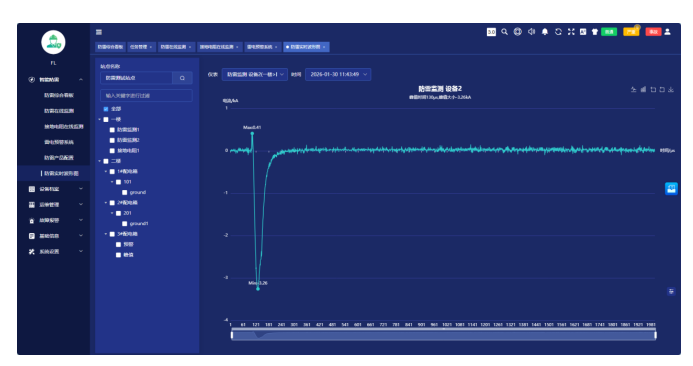The height and width of the screenshot is (366, 693).
Task: Open notifications with the bell icon
Action: click(x=545, y=32)
